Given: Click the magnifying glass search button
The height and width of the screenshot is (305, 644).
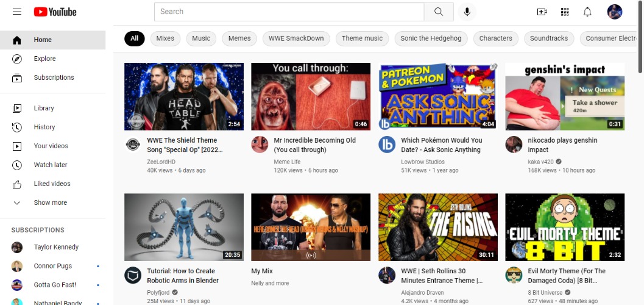Looking at the screenshot, I should click(439, 12).
